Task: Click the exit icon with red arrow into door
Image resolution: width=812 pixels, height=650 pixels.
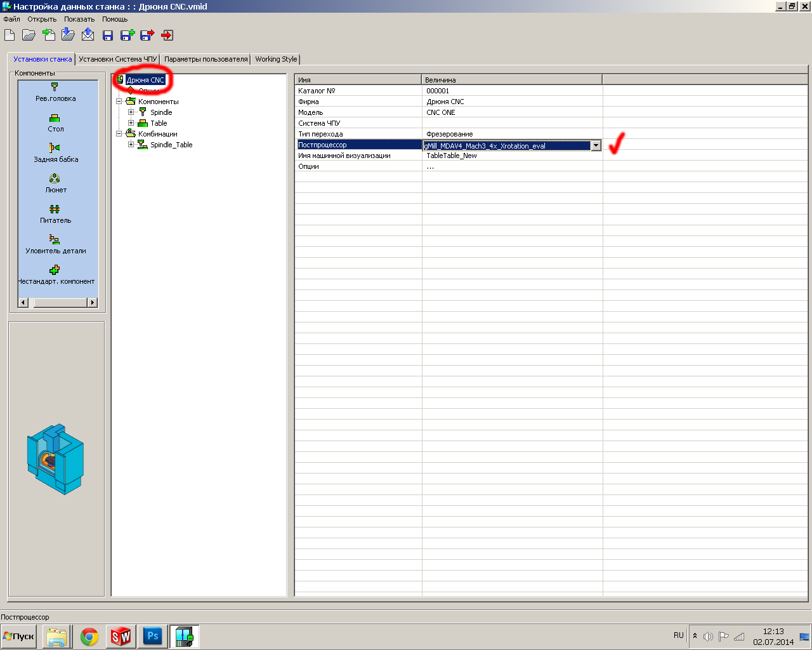Action: coord(167,35)
